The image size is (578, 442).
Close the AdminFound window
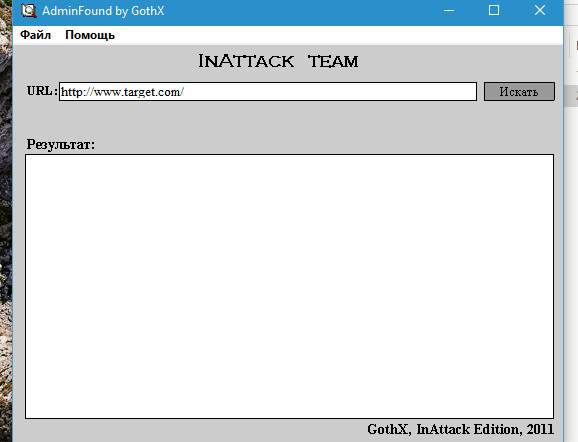tap(540, 11)
